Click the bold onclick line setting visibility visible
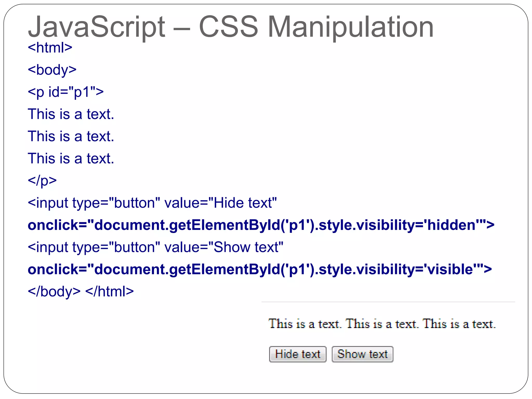Image resolution: width=532 pixels, height=399 pixels. 259,269
